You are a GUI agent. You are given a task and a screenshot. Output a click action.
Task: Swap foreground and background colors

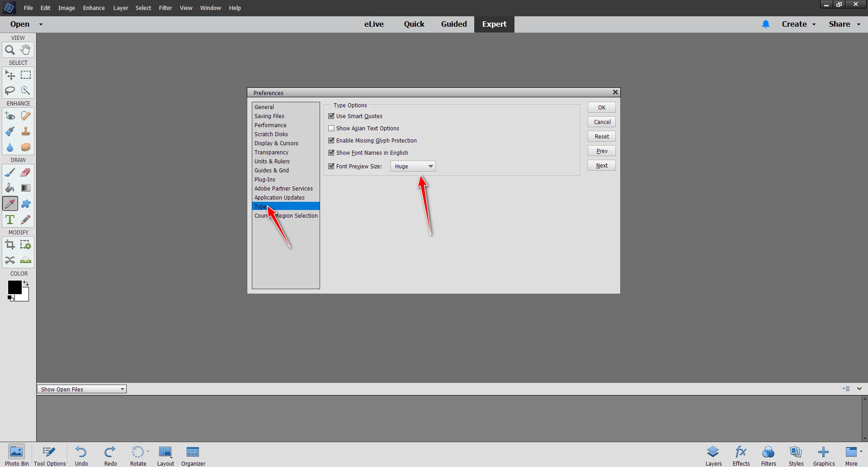coord(26,283)
